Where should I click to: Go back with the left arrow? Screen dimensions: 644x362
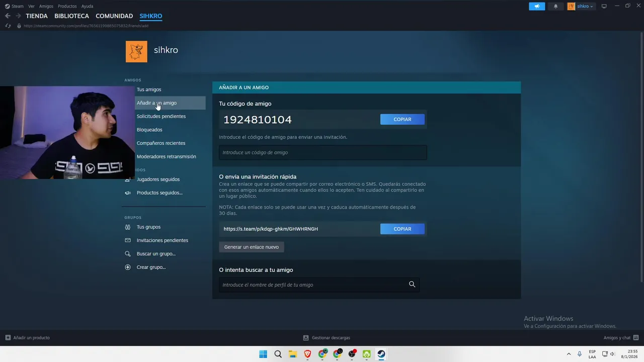pyautogui.click(x=8, y=16)
